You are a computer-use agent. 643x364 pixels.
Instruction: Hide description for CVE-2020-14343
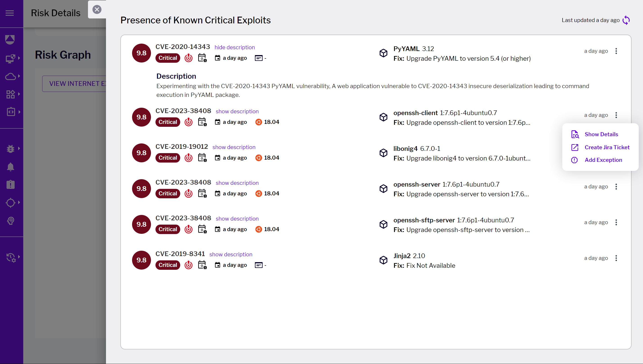click(234, 47)
